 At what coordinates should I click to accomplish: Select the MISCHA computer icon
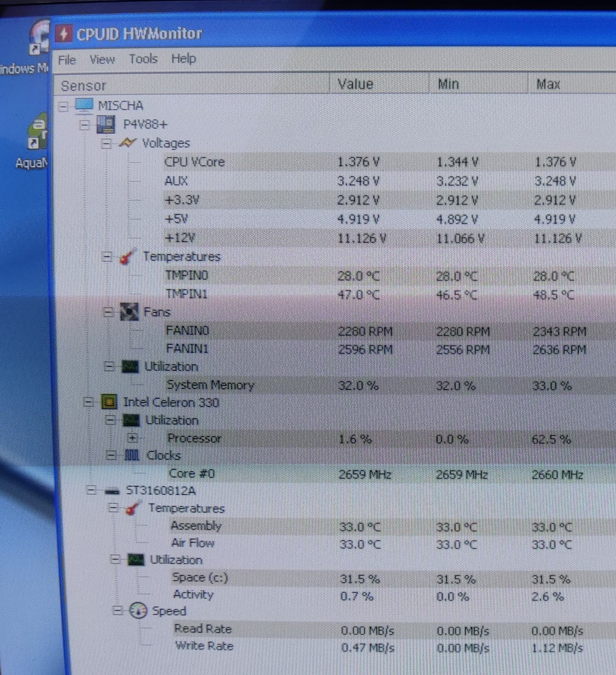[84, 105]
